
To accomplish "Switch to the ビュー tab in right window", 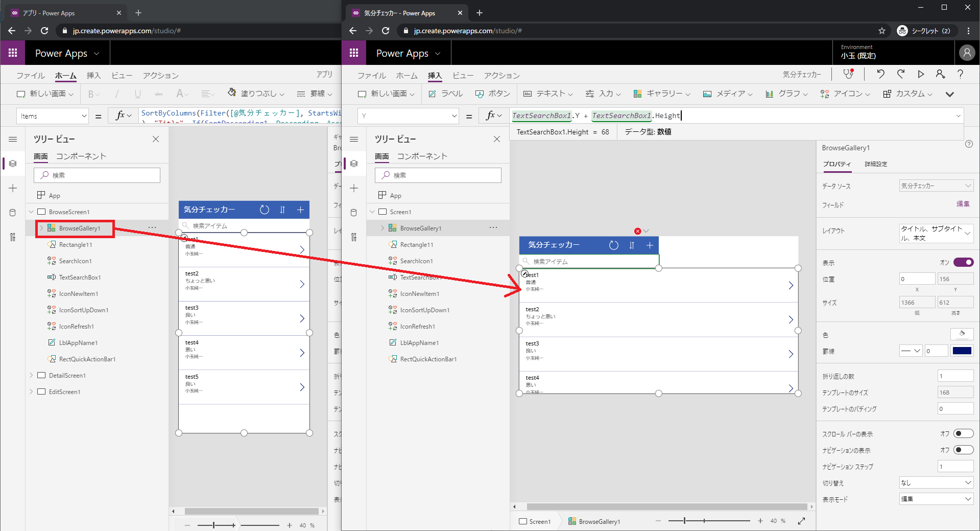I will [x=463, y=76].
